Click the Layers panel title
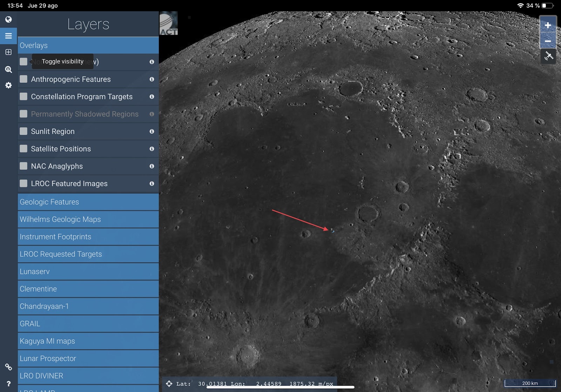Image resolution: width=561 pixels, height=392 pixels. pos(88,24)
